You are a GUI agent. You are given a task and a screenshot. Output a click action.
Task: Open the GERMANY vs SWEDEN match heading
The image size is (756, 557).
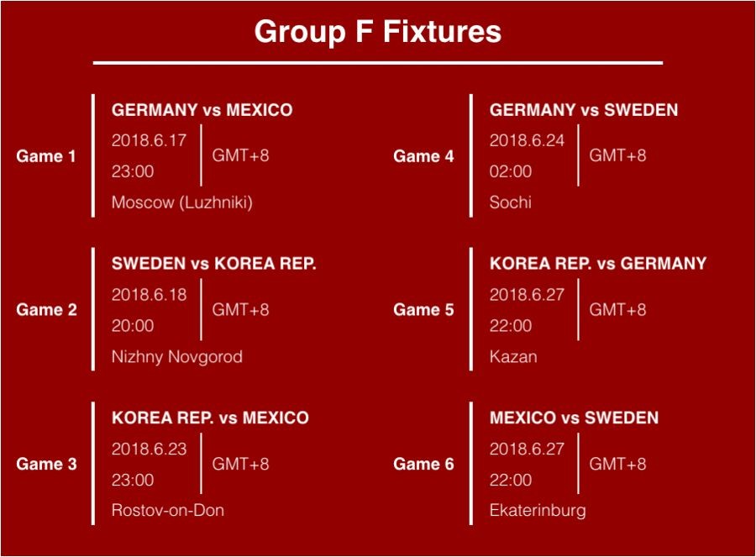coord(583,110)
